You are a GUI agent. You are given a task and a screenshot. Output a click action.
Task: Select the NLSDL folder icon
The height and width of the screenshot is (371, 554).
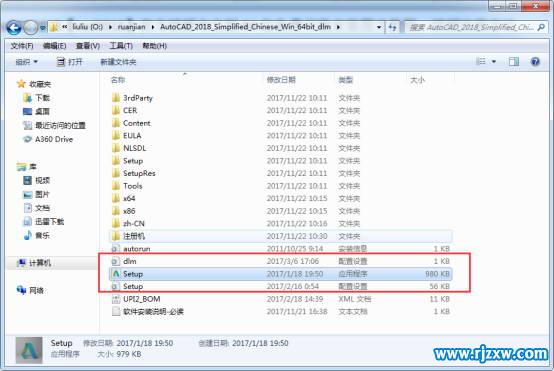116,148
